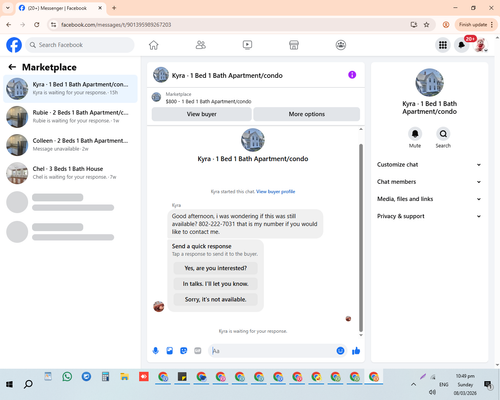Image resolution: width=500 pixels, height=400 pixels.
Task: Open WhatsApp from the taskbar
Action: [x=67, y=377]
